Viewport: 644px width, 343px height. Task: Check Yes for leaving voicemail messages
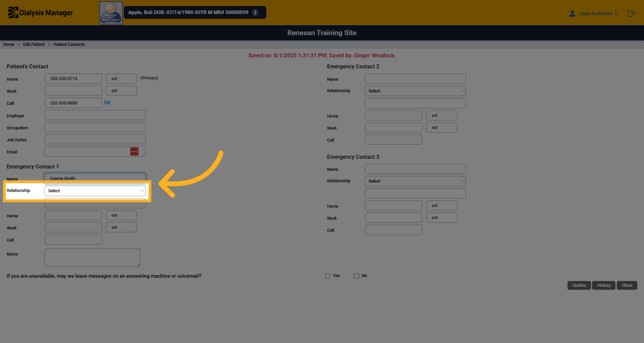pos(328,276)
